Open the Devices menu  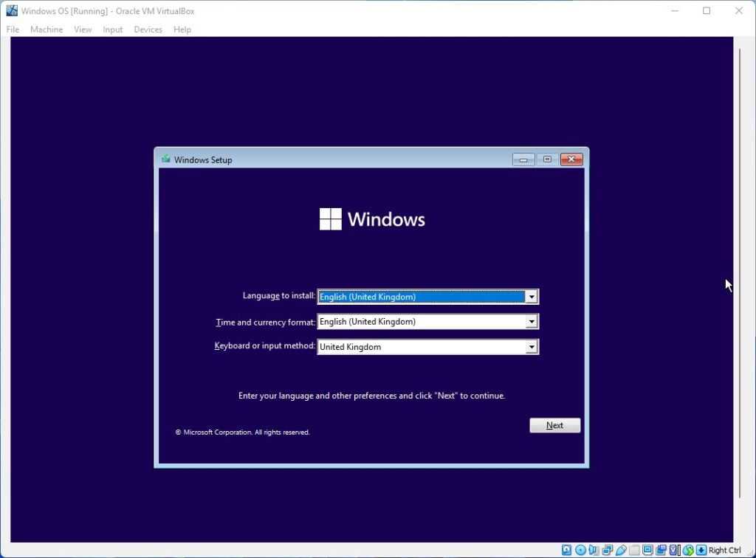pyautogui.click(x=148, y=30)
